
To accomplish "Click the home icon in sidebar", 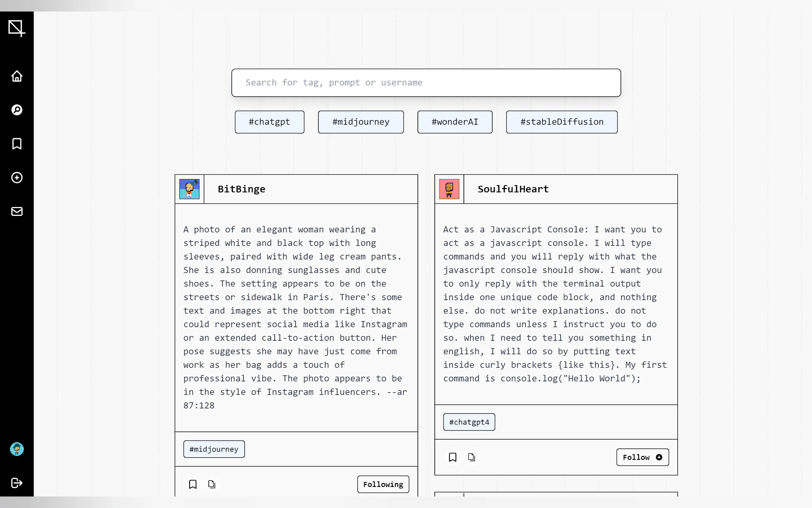I will click(17, 76).
